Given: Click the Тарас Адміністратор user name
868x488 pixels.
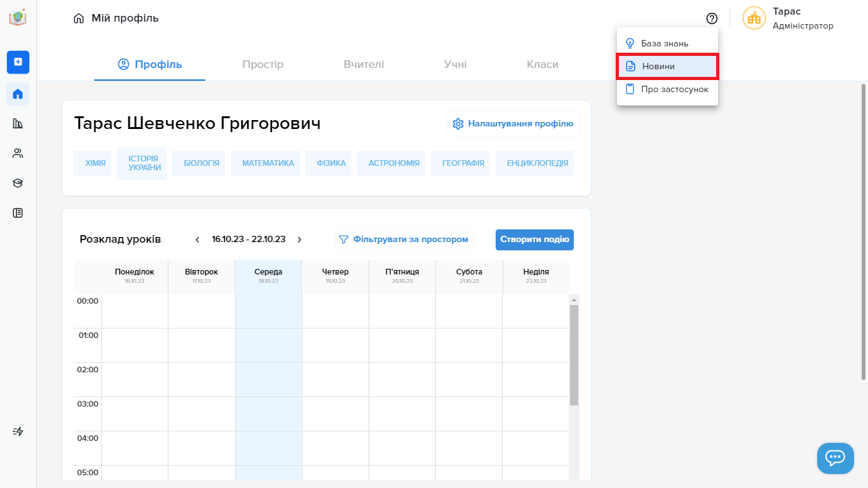Looking at the screenshot, I should click(803, 18).
